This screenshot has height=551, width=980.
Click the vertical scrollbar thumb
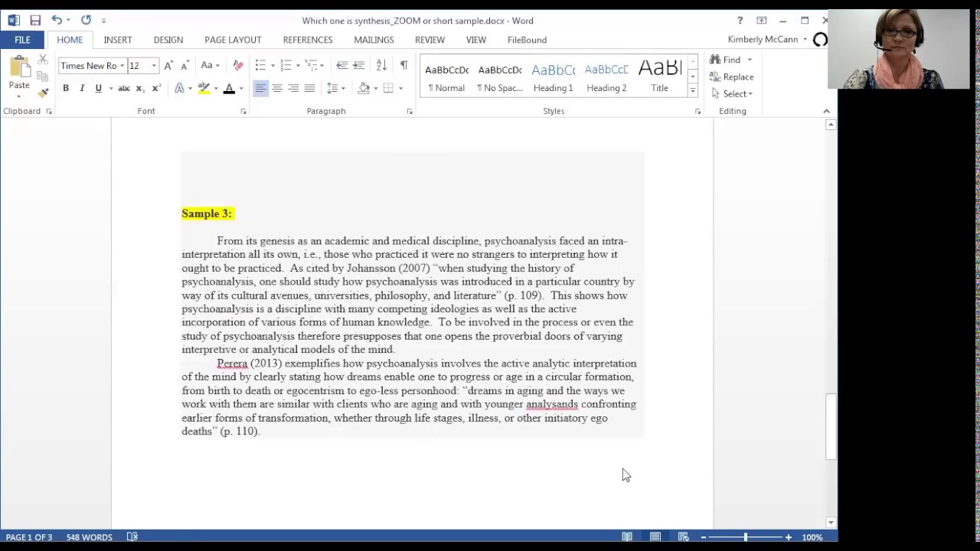point(831,426)
